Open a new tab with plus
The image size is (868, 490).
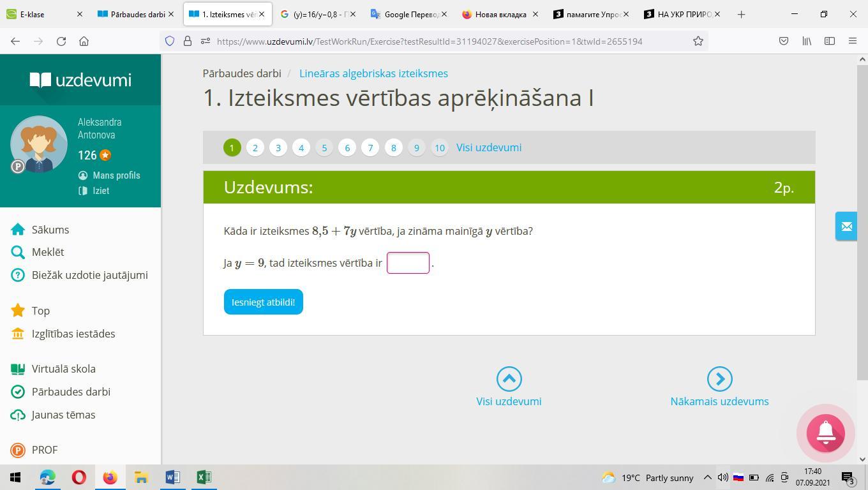[x=741, y=14]
